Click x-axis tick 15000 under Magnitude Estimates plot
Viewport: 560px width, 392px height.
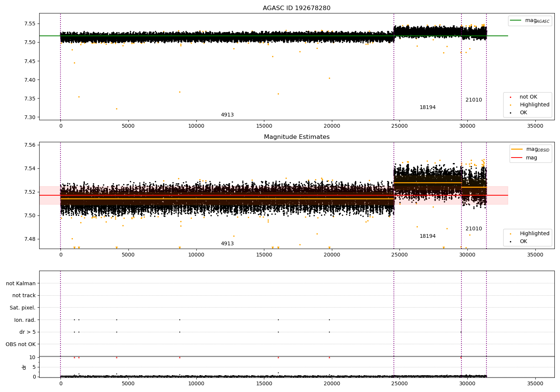(264, 255)
